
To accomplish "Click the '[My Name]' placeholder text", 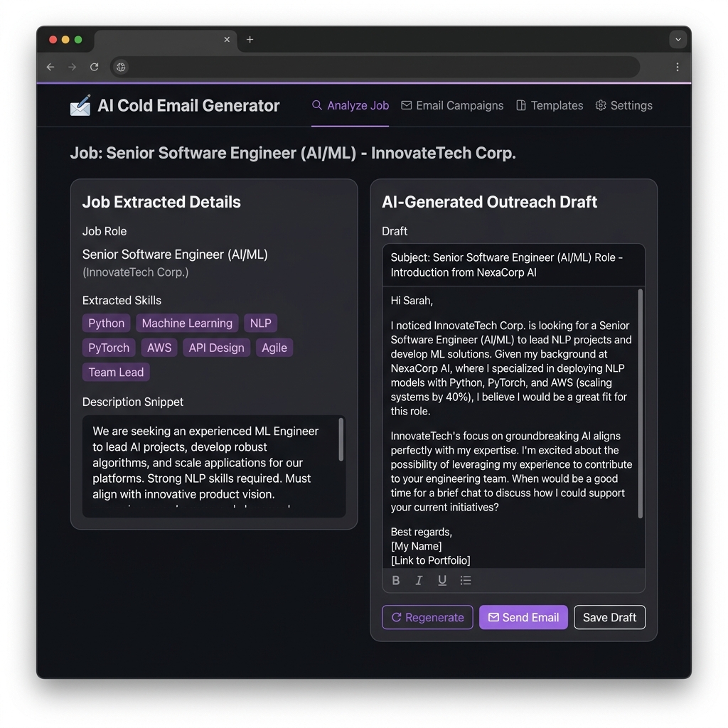I will click(416, 546).
